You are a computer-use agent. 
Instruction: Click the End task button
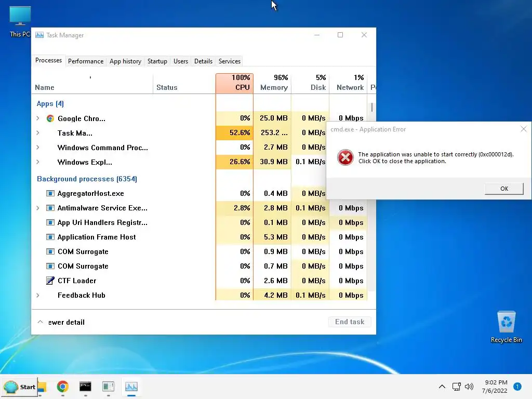click(x=350, y=322)
